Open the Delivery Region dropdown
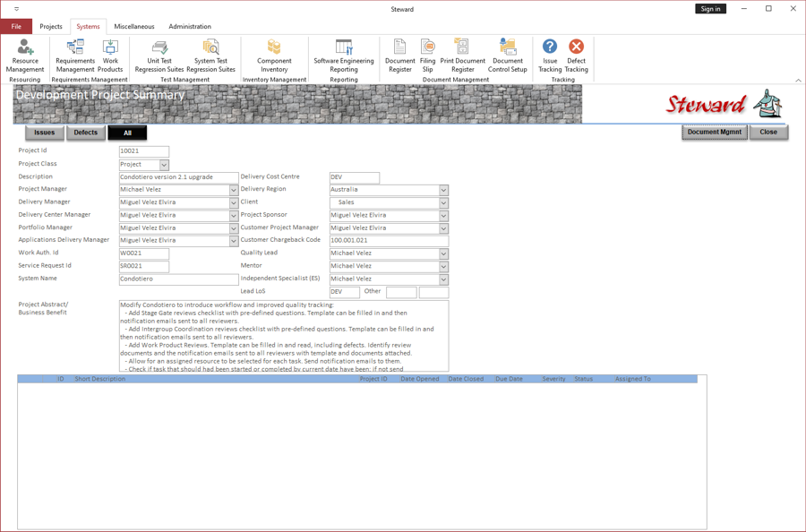This screenshot has width=806, height=532. [x=443, y=190]
